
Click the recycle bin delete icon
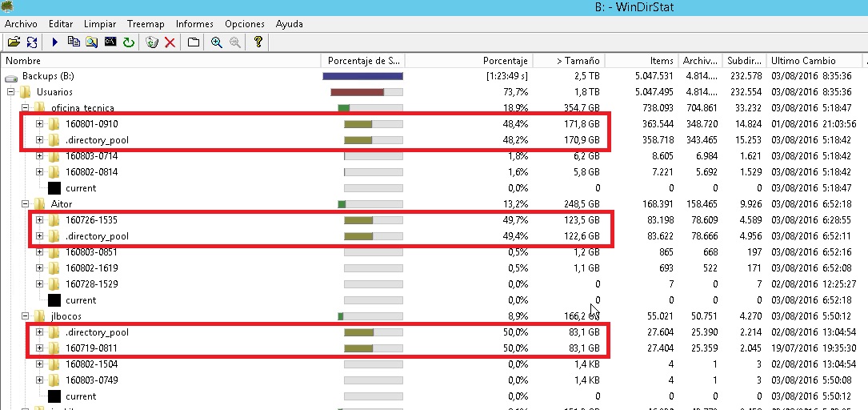153,42
